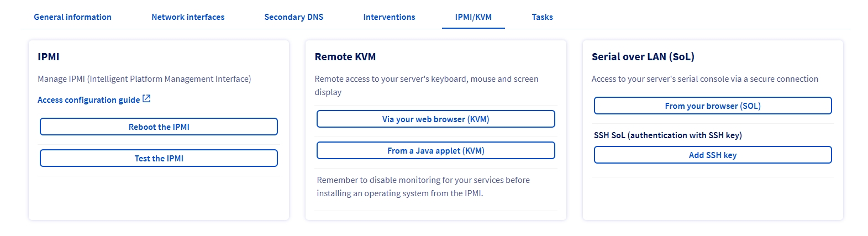
Task: Open the Network interfaces tab
Action: pos(188,17)
